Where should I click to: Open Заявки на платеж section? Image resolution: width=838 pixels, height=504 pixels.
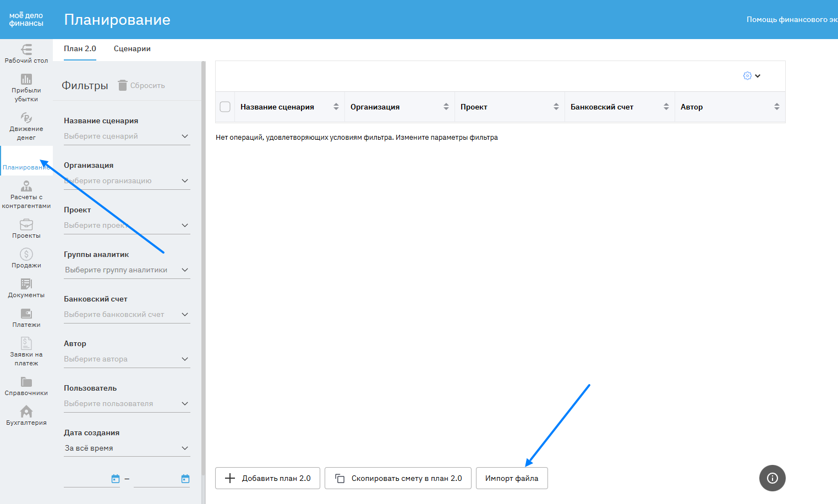pyautogui.click(x=26, y=352)
